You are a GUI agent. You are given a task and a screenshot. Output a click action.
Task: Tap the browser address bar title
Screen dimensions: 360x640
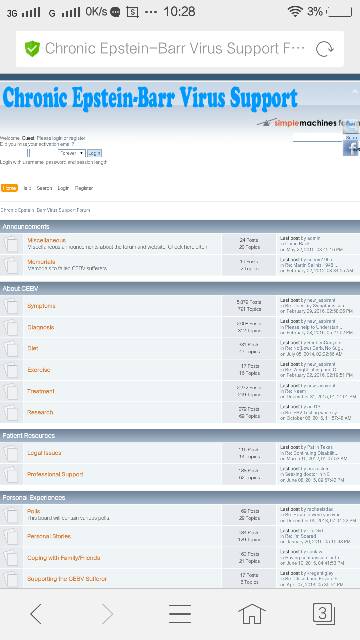coord(175,49)
